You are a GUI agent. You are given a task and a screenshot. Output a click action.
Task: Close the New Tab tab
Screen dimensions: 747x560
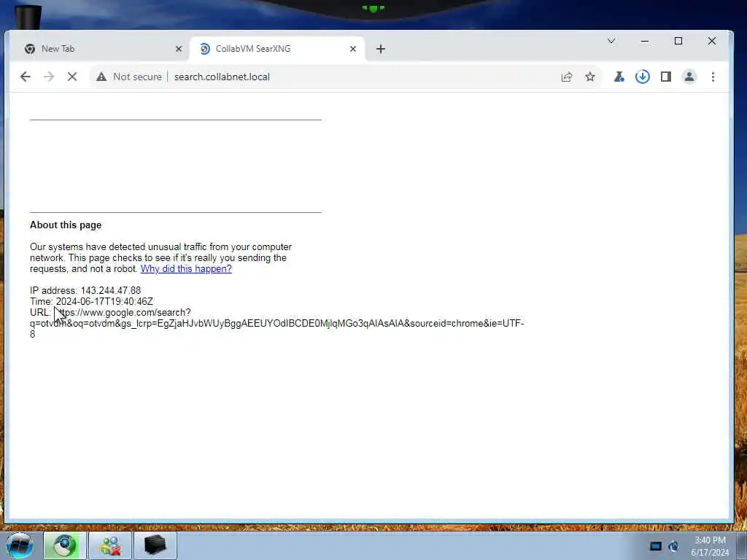pyautogui.click(x=179, y=49)
